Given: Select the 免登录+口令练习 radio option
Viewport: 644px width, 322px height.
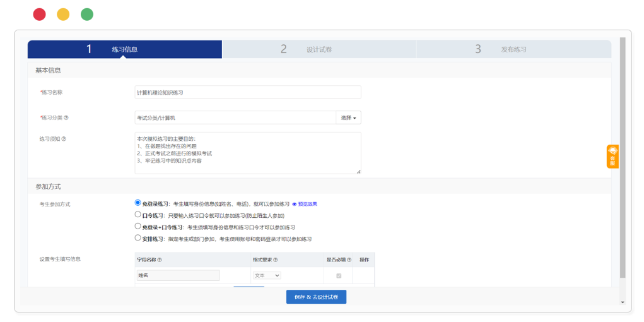Looking at the screenshot, I should 138,226.
